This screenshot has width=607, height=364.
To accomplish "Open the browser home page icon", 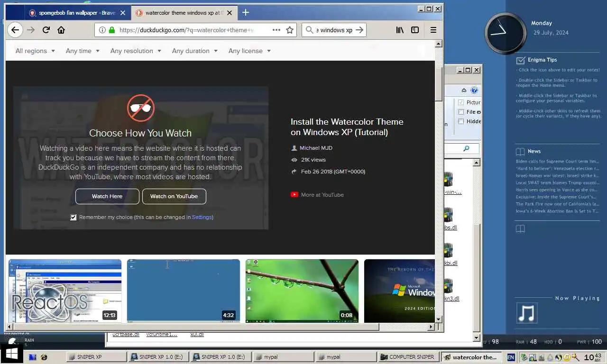I will coord(61,30).
